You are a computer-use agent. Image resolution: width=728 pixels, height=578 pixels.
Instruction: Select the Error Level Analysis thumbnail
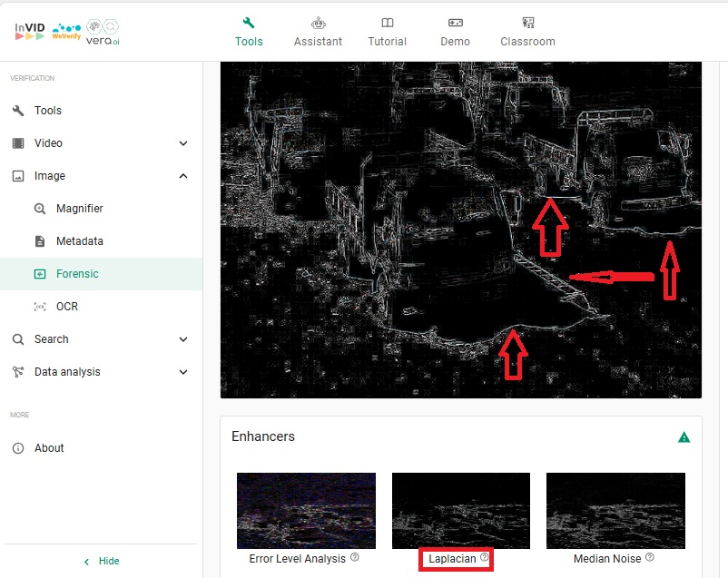tap(306, 510)
